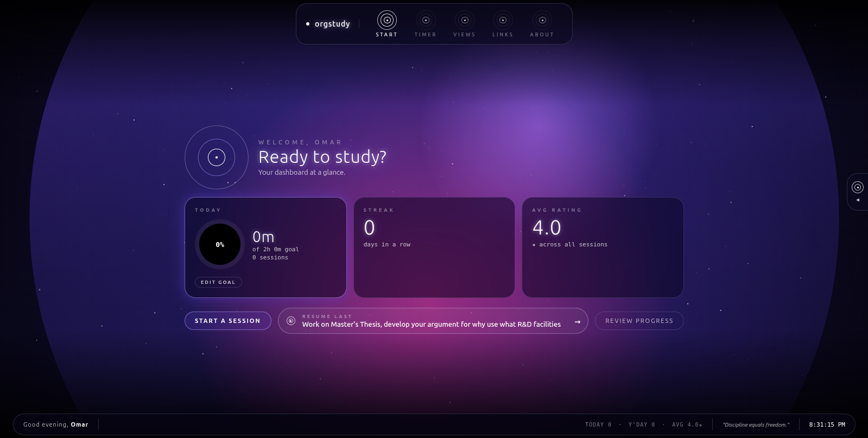
Task: Open the Links tab icon
Action: [503, 20]
